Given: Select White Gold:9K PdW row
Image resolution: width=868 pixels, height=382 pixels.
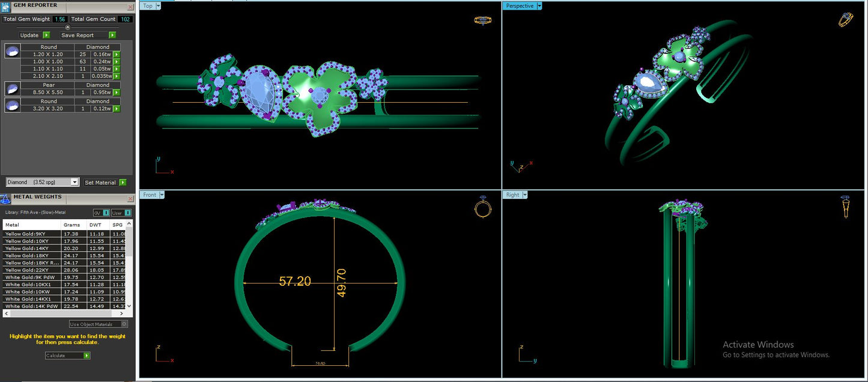Looking at the screenshot, I should (x=64, y=277).
